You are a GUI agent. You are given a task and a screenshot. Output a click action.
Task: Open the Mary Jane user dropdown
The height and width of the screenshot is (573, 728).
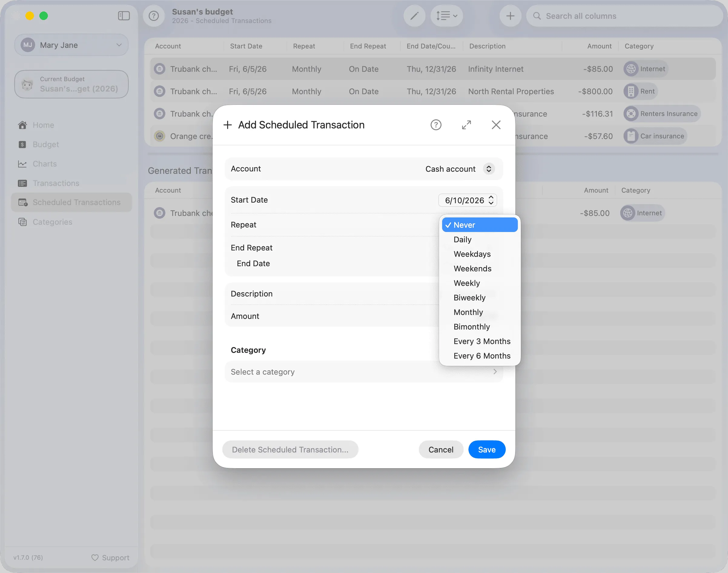(71, 45)
